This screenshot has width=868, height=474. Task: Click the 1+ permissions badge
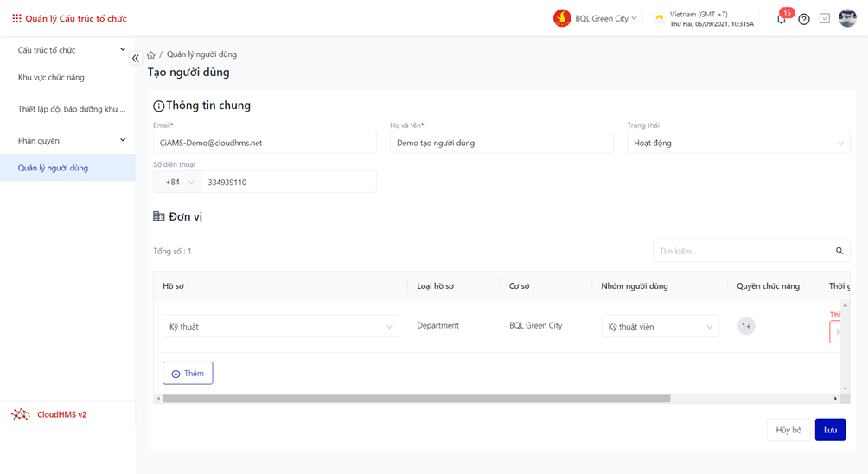(746, 326)
